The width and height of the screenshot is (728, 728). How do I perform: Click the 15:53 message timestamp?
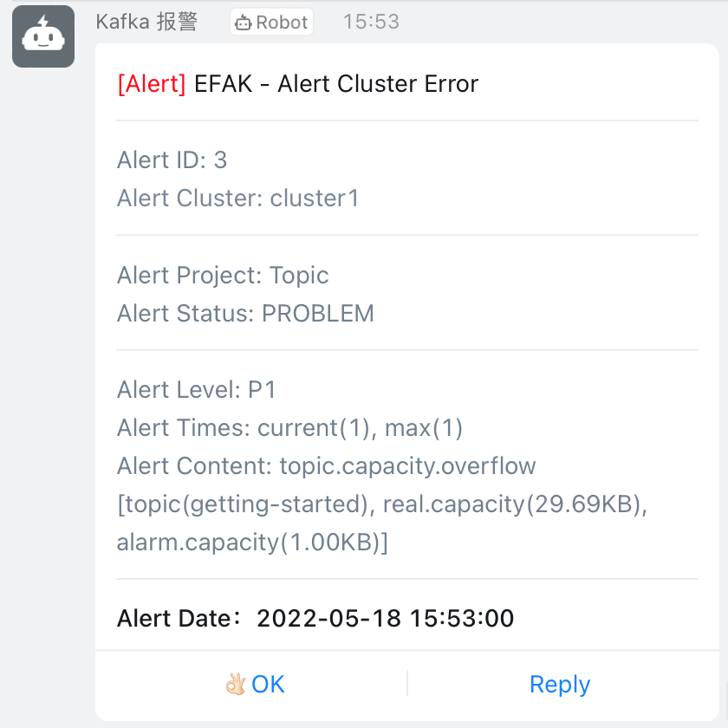pyautogui.click(x=371, y=23)
